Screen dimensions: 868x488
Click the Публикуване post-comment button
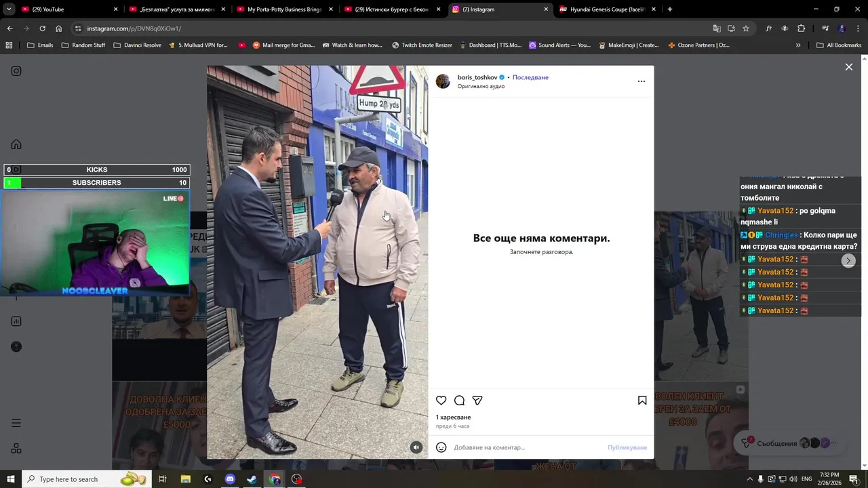point(627,447)
